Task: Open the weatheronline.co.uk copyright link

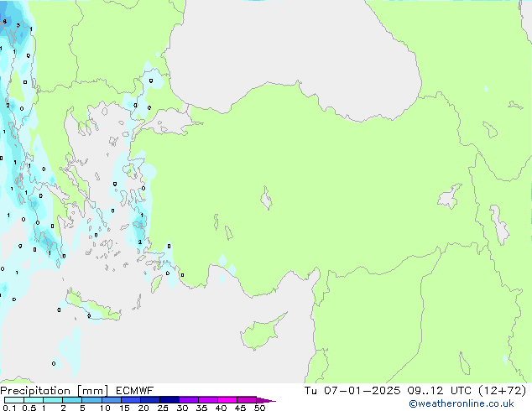Action: 462,403
